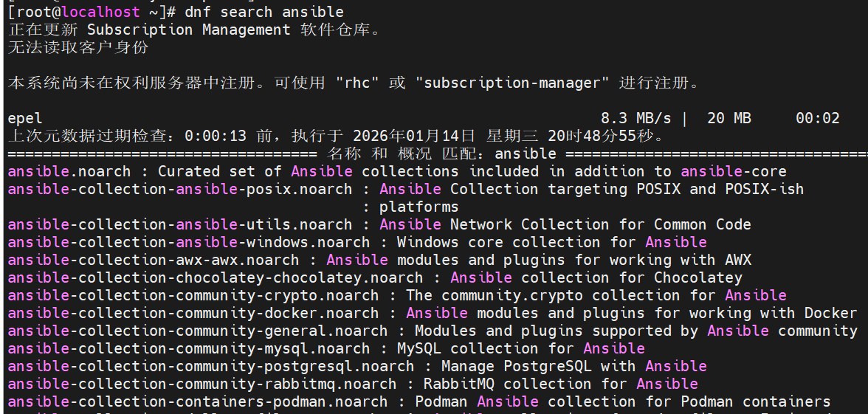Click 'ansible-collection-awx-awx.noarch' package
Screen dimensions: 868x414
coord(154,260)
